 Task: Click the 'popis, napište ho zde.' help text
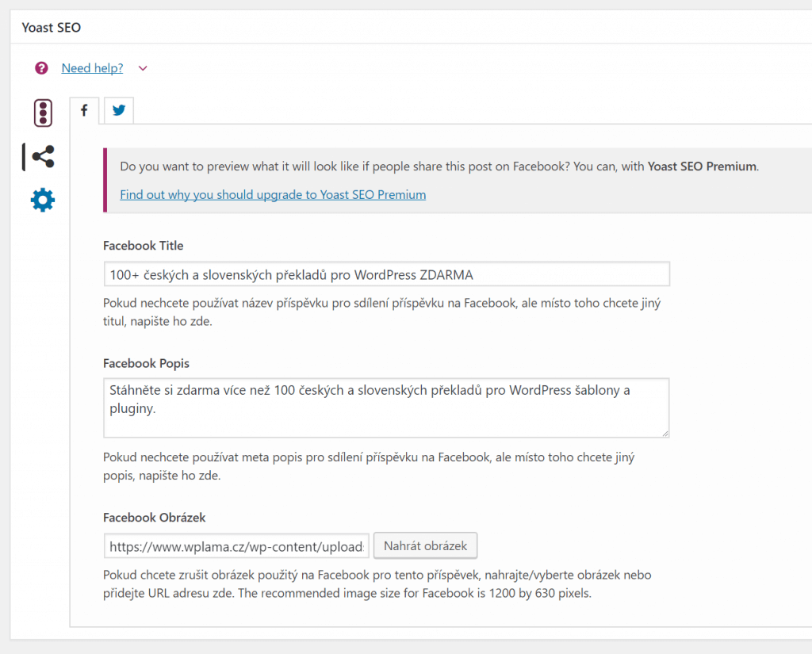pos(162,476)
